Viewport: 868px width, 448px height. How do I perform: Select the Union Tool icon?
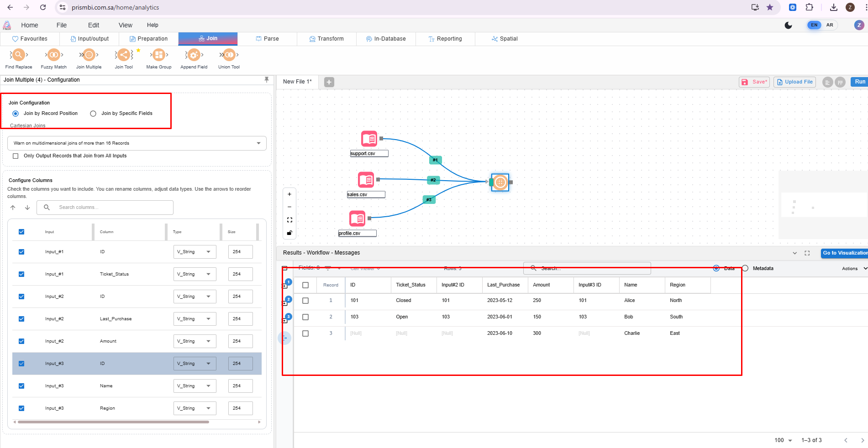[x=229, y=55]
